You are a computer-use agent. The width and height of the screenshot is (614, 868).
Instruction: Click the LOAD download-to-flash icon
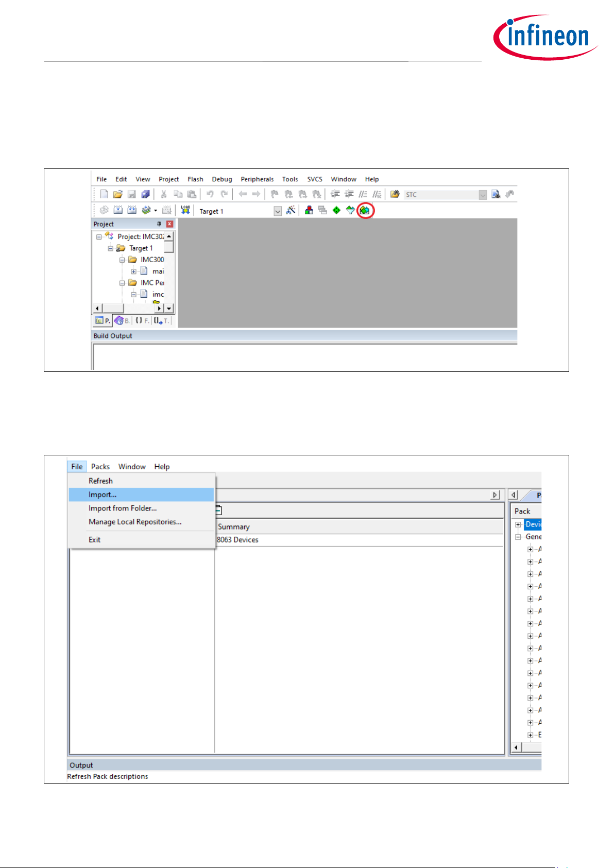click(x=185, y=210)
